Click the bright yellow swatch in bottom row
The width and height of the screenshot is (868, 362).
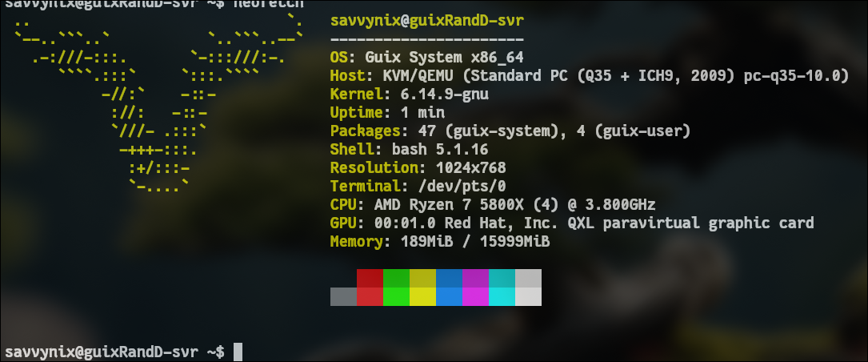point(423,296)
